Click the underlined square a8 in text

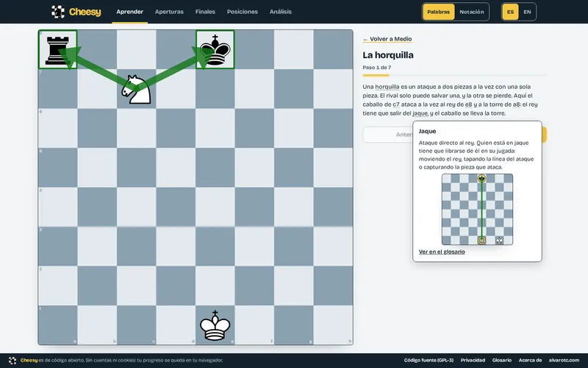tap(516, 105)
